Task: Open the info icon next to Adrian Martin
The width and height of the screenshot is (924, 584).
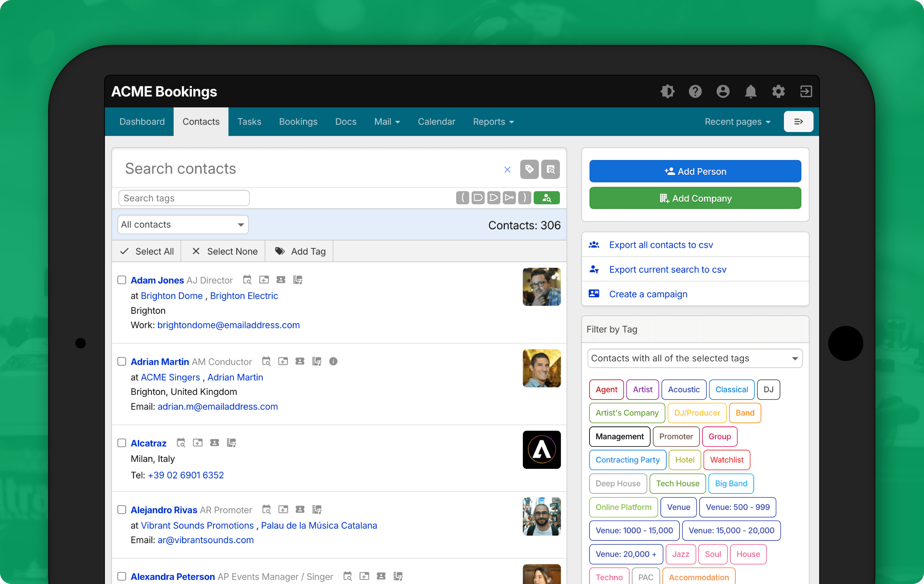Action: pyautogui.click(x=334, y=361)
